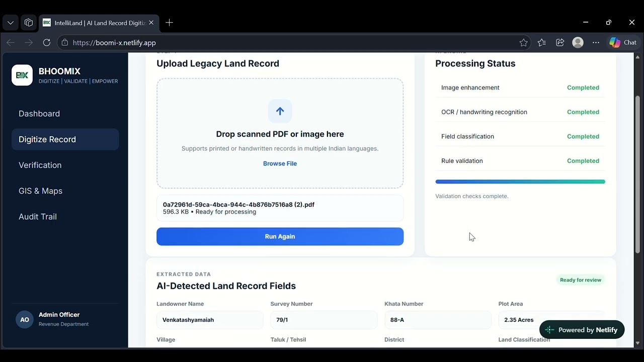This screenshot has height=362, width=644.
Task: Click the share page icon
Action: [x=560, y=43]
